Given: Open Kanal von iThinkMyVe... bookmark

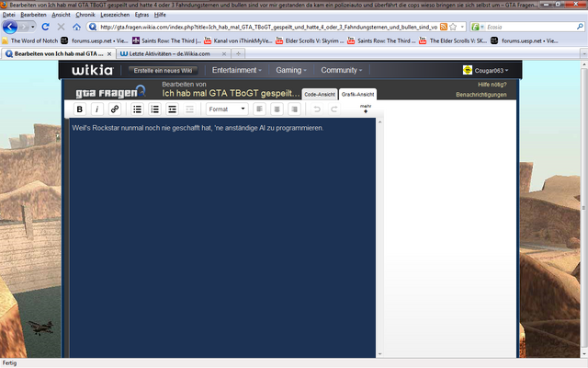Looking at the screenshot, I should tap(239, 40).
